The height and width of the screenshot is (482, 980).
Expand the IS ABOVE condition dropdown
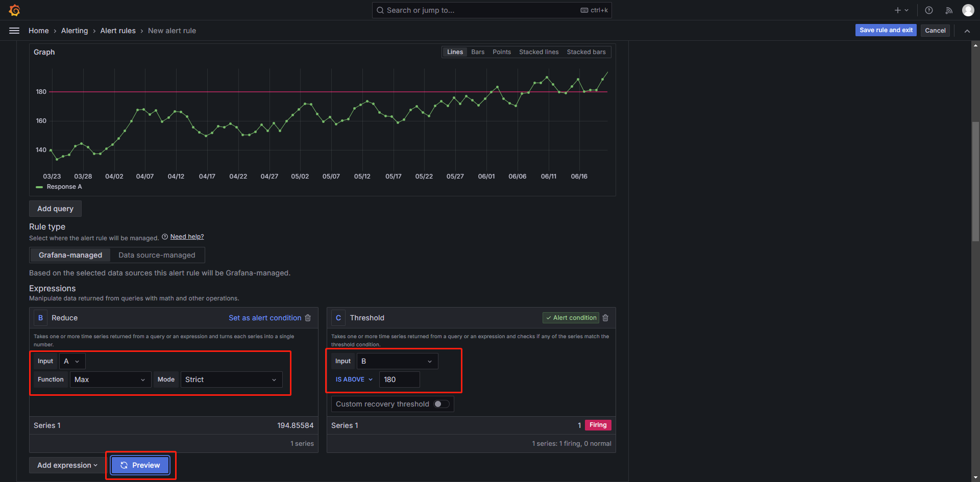354,379
